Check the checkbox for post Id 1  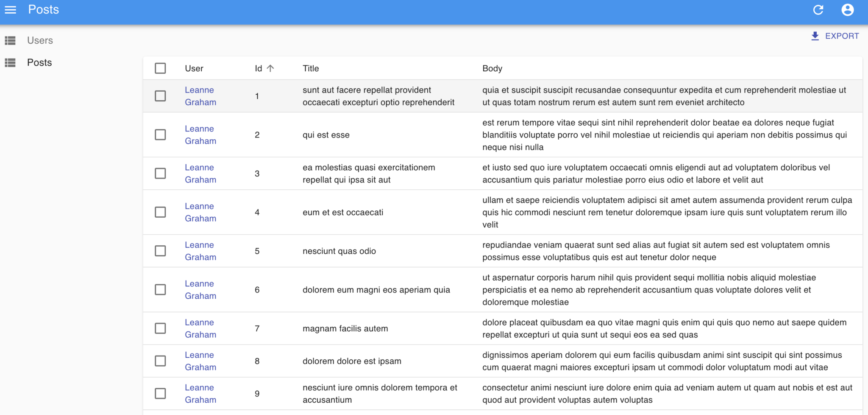[x=160, y=96]
